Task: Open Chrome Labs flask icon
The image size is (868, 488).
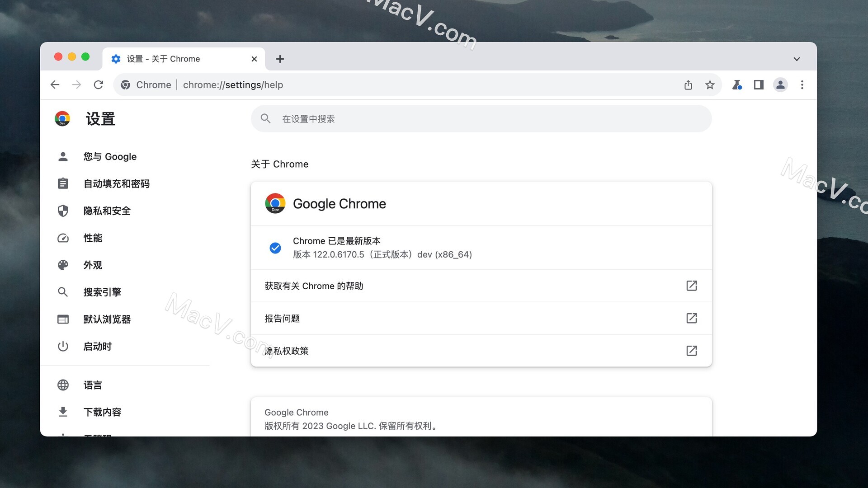Action: point(737,85)
